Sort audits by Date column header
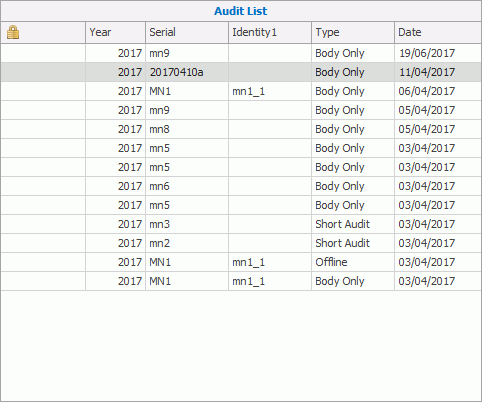The image size is (482, 402). (x=438, y=32)
